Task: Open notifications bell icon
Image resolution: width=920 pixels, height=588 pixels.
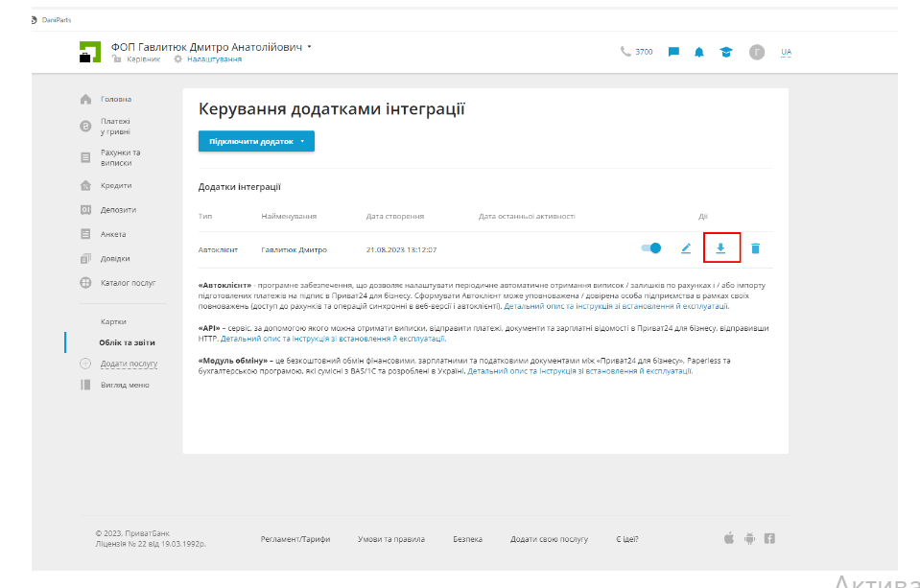Action: tap(699, 52)
